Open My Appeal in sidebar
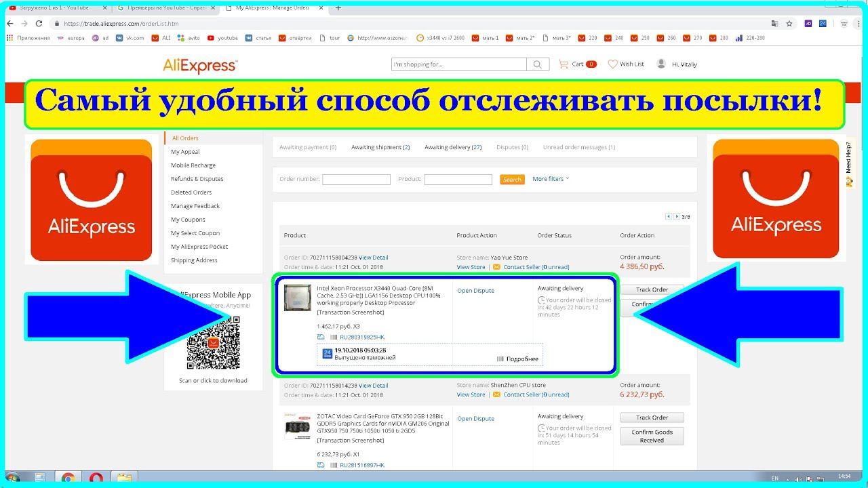 point(185,152)
